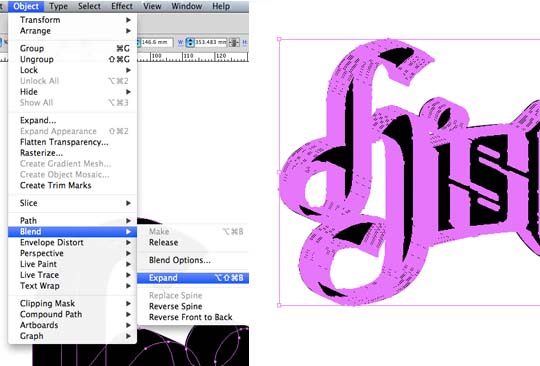Screen dimensions: 540x366
Task: Click the 353.483 mm width field
Action: 210,42
